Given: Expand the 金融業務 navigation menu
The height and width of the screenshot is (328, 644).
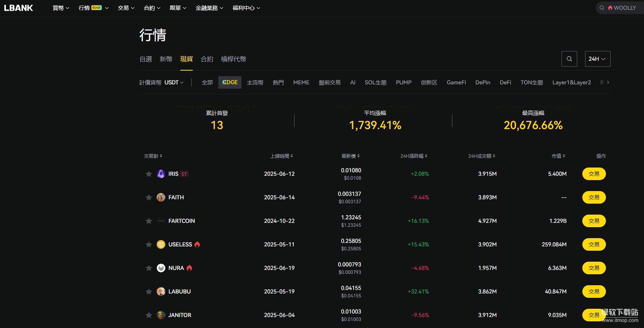Looking at the screenshot, I should pyautogui.click(x=209, y=8).
